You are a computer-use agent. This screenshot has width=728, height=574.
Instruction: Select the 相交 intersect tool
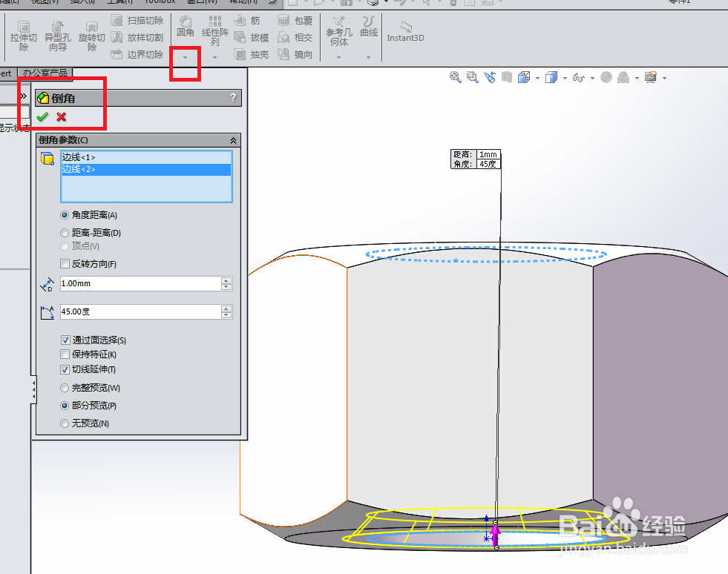click(x=295, y=38)
